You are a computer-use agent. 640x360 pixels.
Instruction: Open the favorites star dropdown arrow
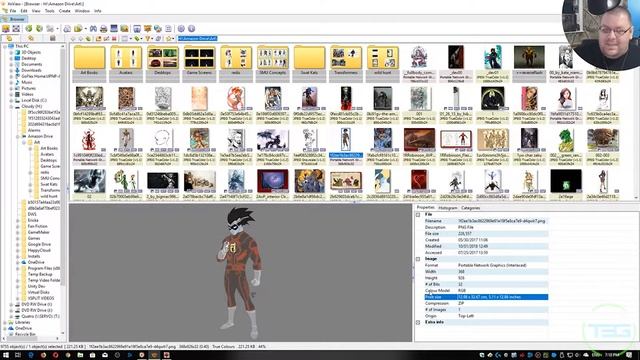pos(173,39)
